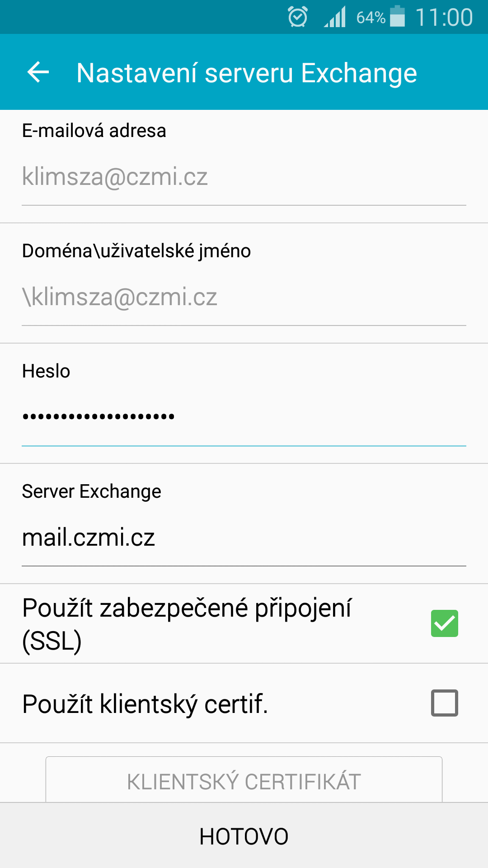Screen dimensions: 488x868
Task: Select the Použít klientský certif. label
Action: click(x=145, y=704)
